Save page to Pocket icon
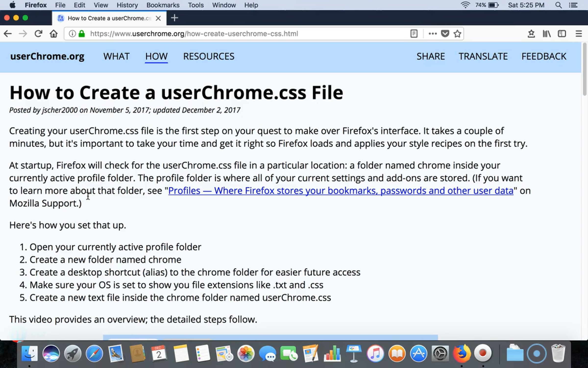This screenshot has width=588, height=368. 445,34
